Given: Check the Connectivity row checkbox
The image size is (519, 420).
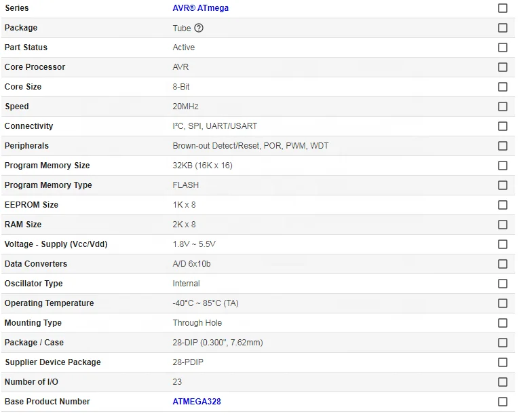Looking at the screenshot, I should point(503,126).
